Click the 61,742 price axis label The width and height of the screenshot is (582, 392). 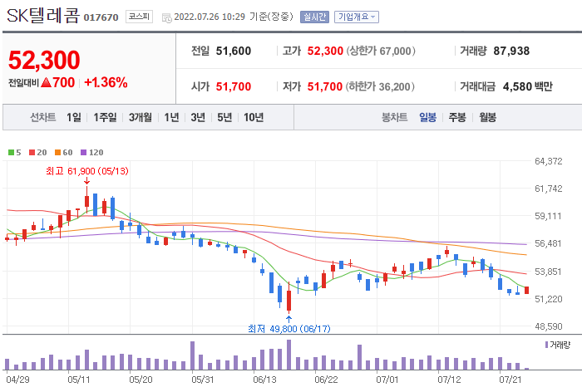(549, 189)
